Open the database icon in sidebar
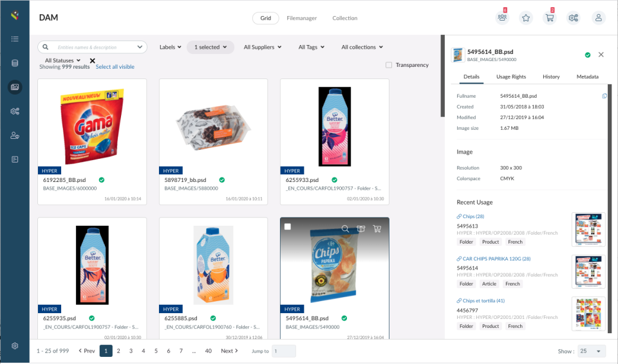 click(x=15, y=63)
